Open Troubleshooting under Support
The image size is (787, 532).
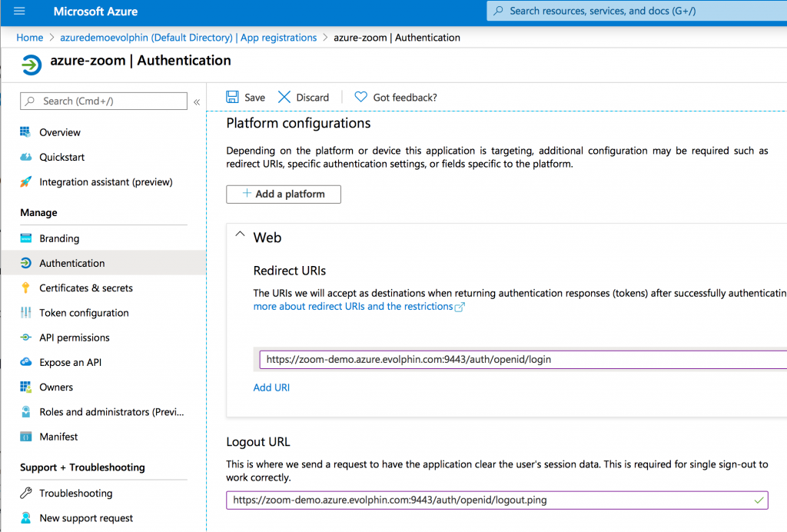tap(76, 493)
